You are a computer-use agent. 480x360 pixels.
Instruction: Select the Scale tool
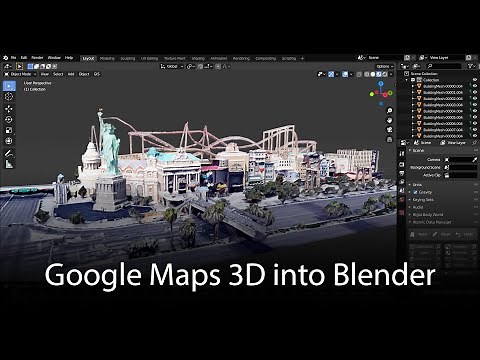coord(9,130)
